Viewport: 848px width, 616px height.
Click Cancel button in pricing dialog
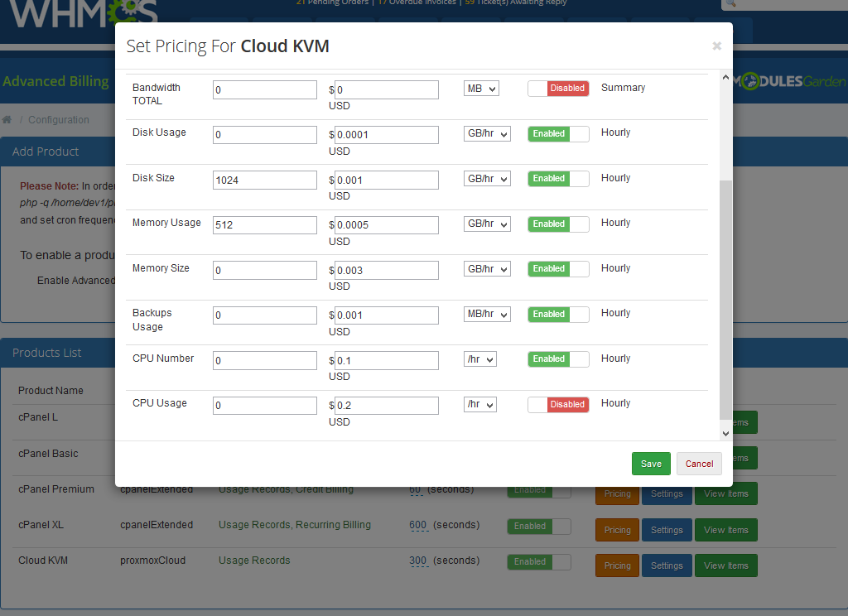point(699,464)
